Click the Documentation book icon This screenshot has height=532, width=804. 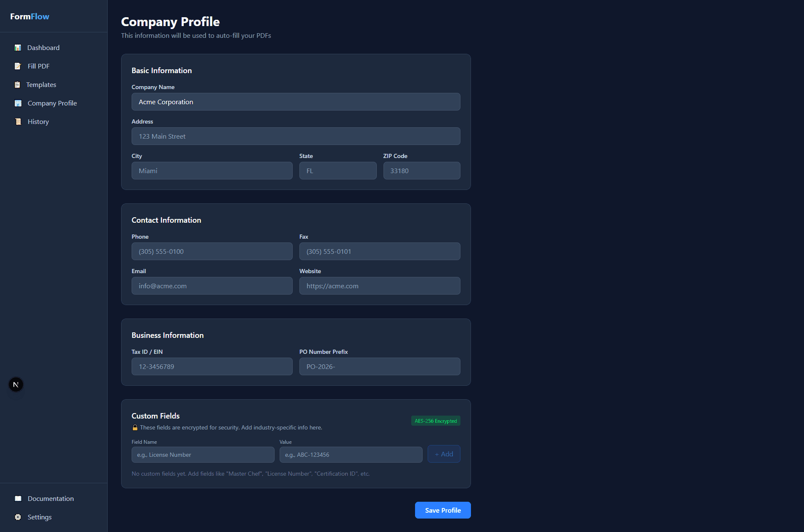[18, 498]
